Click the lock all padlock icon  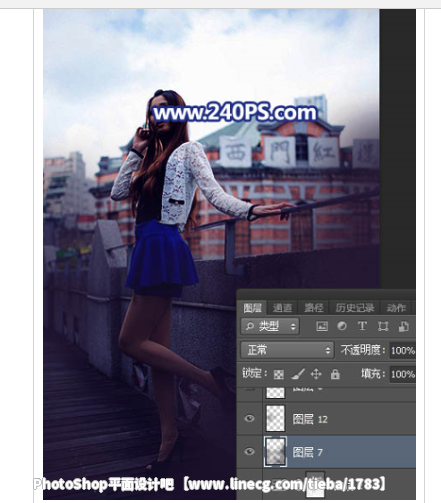point(335,374)
